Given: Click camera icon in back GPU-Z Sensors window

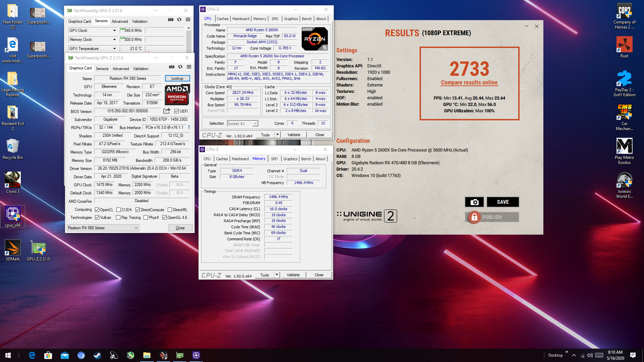Looking at the screenshot, I should (x=171, y=20).
